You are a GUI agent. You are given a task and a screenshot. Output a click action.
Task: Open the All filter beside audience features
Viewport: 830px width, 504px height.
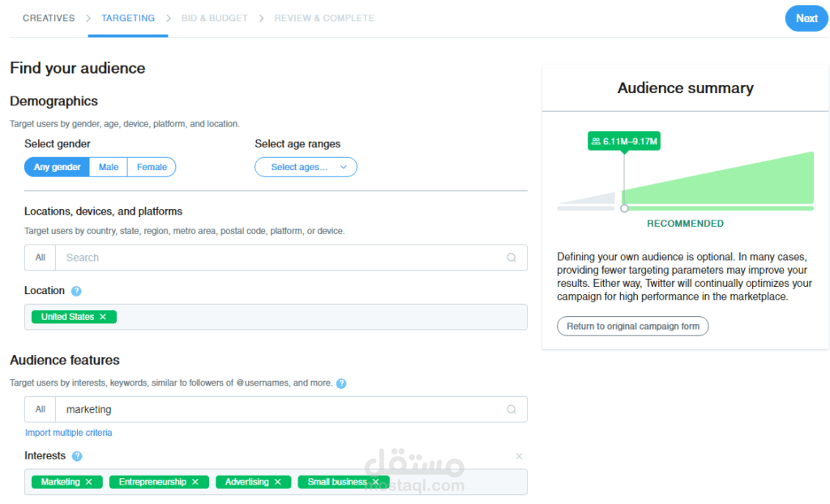point(39,409)
